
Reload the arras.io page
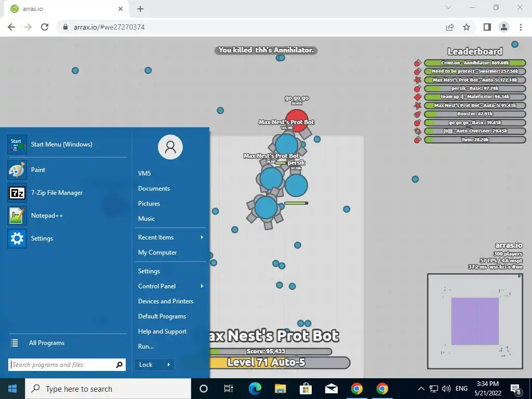point(45,27)
